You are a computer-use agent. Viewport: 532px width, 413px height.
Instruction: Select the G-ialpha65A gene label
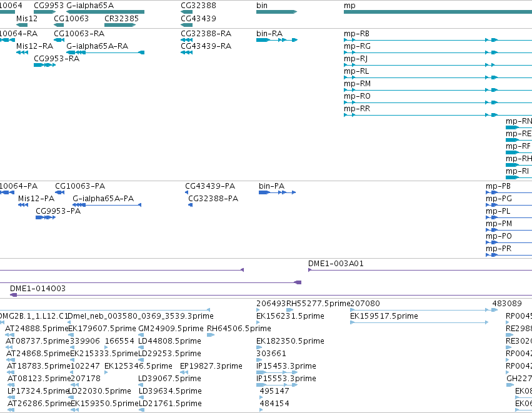pyautogui.click(x=90, y=6)
